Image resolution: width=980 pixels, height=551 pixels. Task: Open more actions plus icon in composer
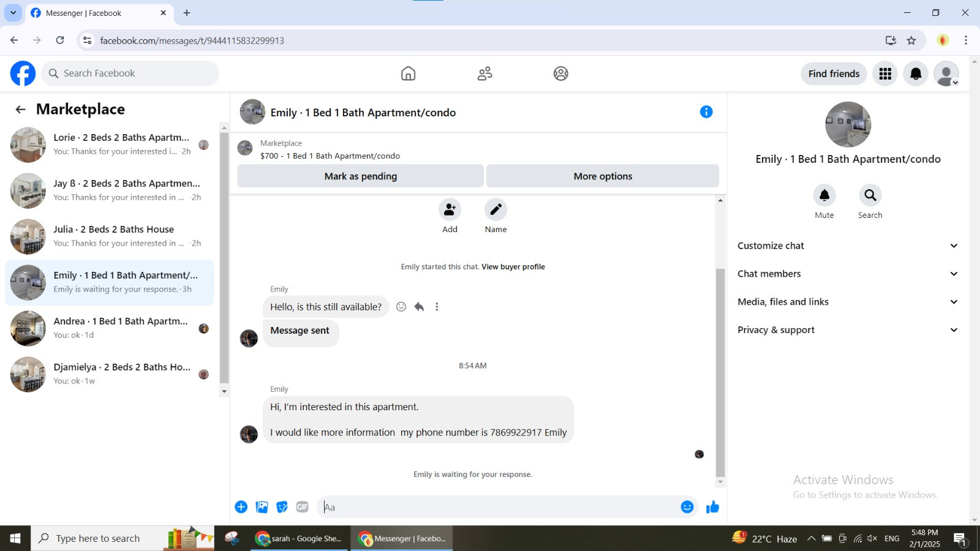coord(241,507)
